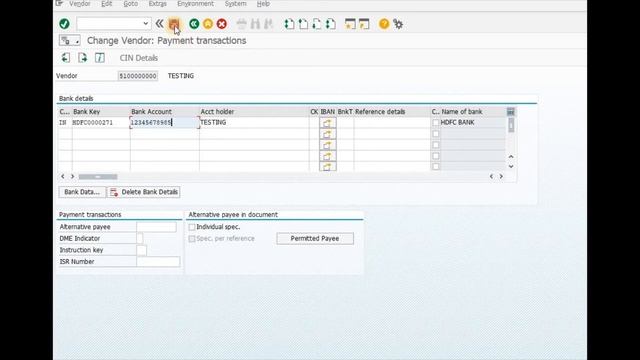Image resolution: width=640 pixels, height=360 pixels.
Task: Click the bank table vertical scrollbar thumb
Action: (x=511, y=125)
